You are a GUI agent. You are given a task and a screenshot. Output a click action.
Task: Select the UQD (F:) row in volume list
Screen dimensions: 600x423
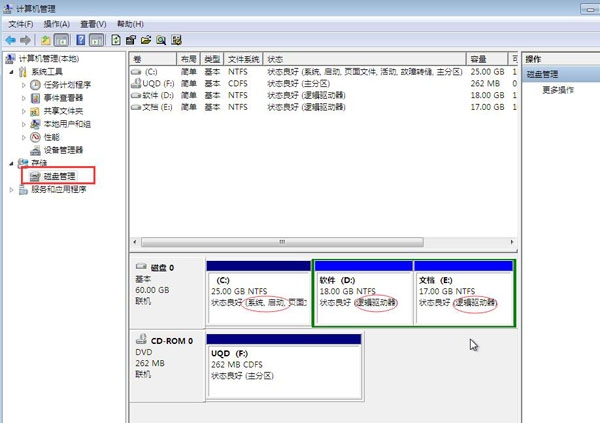324,83
